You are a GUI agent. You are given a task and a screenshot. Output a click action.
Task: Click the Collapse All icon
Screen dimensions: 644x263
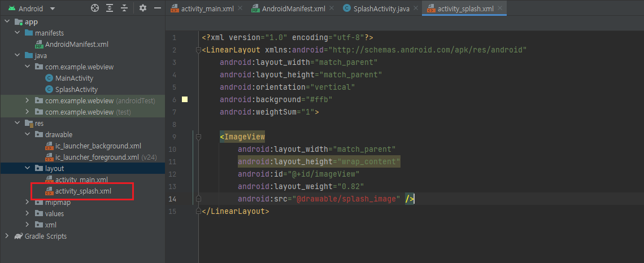(x=124, y=8)
